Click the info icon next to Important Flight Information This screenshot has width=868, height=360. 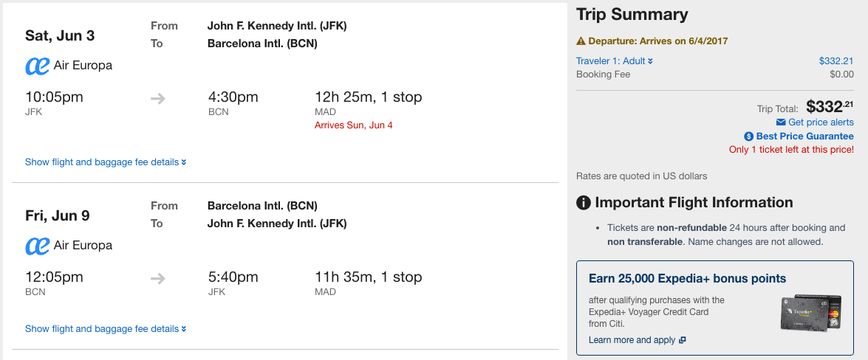tap(584, 202)
